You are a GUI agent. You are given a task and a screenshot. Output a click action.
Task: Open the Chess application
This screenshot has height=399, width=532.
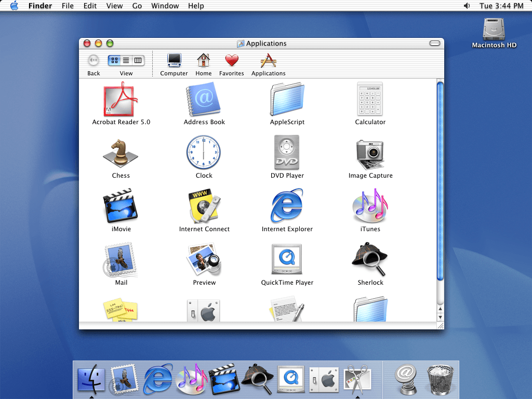tap(120, 153)
